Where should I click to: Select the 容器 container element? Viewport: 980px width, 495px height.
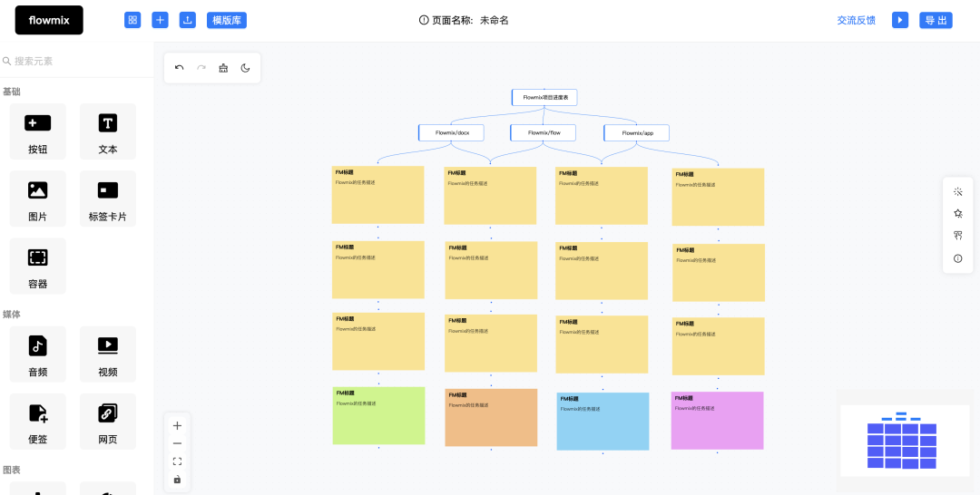tap(37, 266)
